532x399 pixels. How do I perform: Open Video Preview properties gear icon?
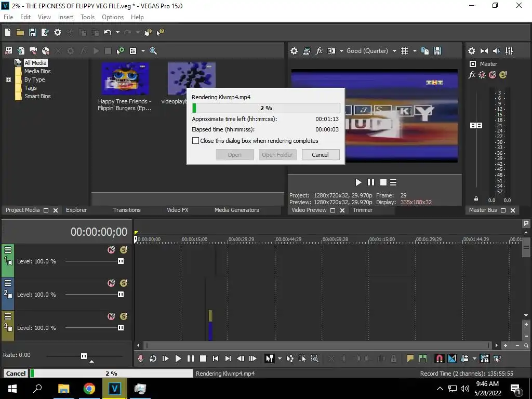(294, 51)
